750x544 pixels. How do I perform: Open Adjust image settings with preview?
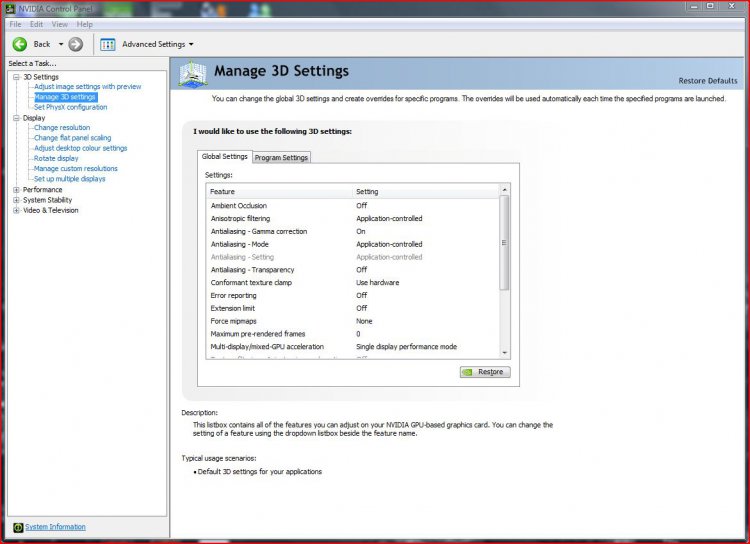(88, 87)
